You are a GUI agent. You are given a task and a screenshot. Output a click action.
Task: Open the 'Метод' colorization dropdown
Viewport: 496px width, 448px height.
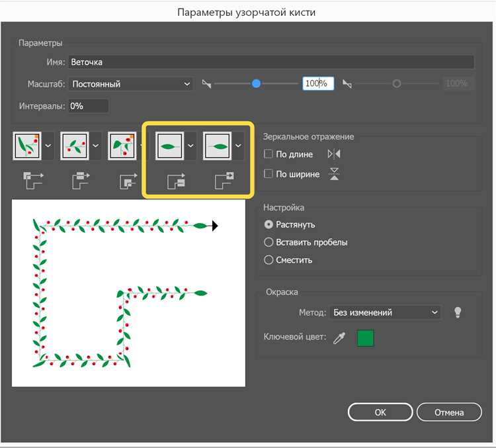pos(386,312)
